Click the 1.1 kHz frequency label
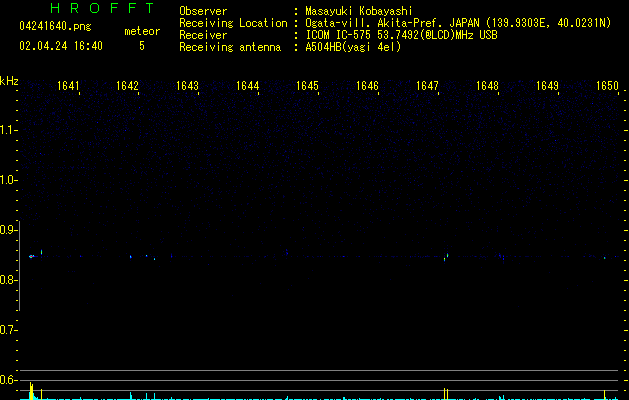The height and width of the screenshot is (400, 629). click(x=8, y=130)
